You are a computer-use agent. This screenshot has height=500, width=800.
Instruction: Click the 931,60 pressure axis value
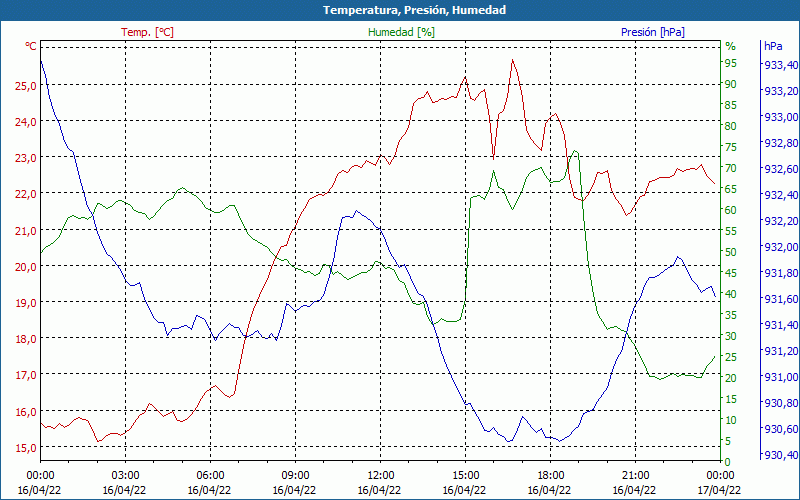point(781,299)
